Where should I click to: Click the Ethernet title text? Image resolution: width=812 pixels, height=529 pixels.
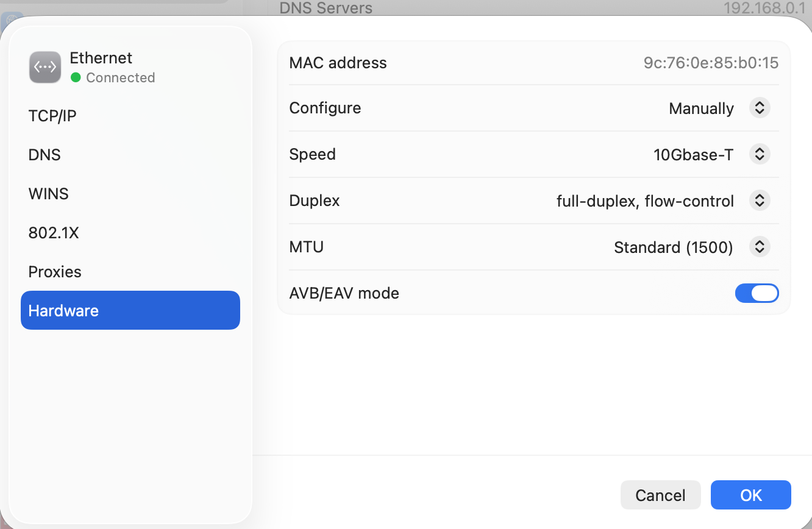pos(101,58)
